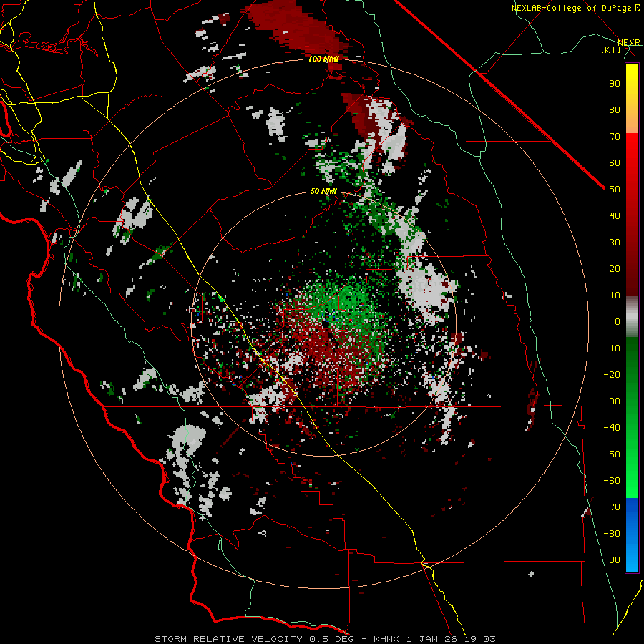Click the 90 value on the velocity scale

[615, 84]
